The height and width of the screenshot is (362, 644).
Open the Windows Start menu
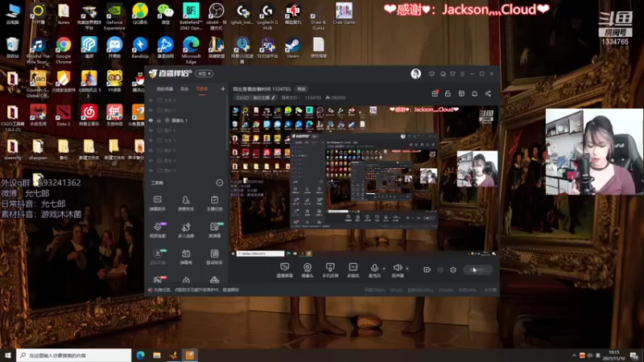8,355
